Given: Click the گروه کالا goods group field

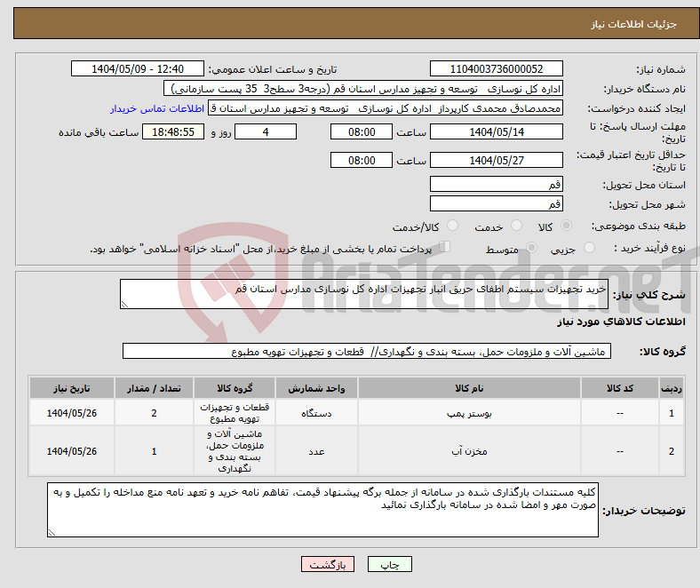Looking at the screenshot, I should point(367,352).
